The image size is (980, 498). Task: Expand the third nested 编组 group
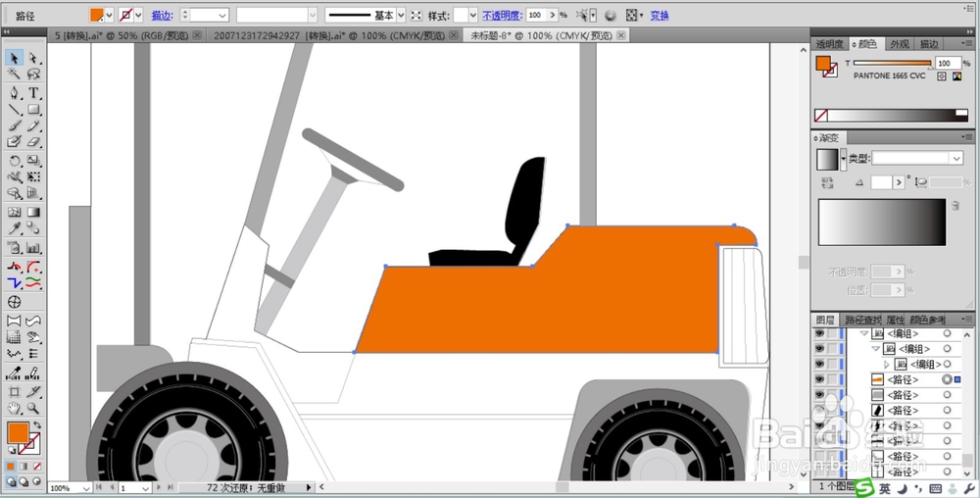[886, 365]
